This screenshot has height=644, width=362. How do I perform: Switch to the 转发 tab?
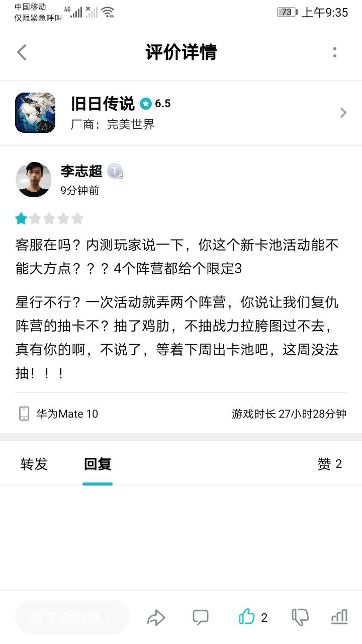click(x=34, y=464)
